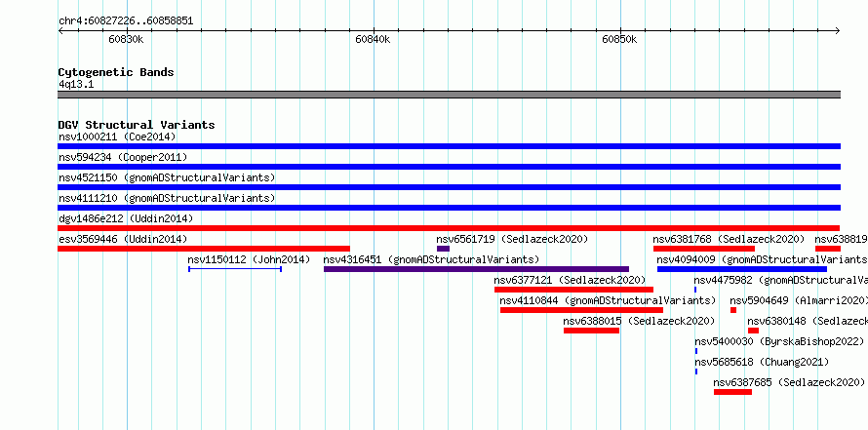Click the nsv5904649 (Almarri2020) small red marker

[733, 310]
